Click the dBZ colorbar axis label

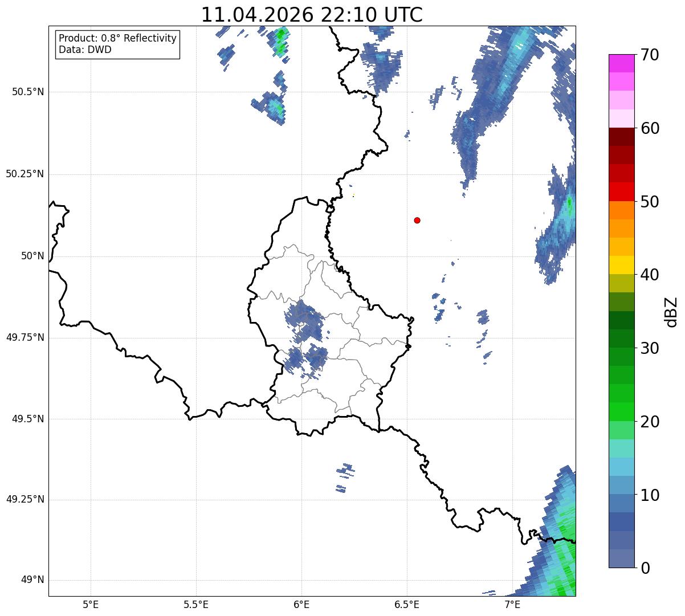pos(671,312)
